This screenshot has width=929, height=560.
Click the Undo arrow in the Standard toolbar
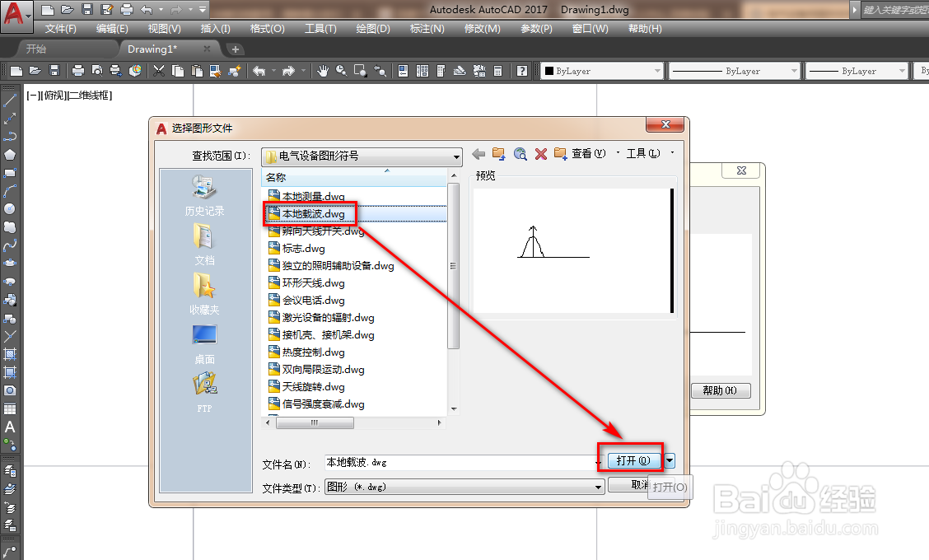[259, 71]
